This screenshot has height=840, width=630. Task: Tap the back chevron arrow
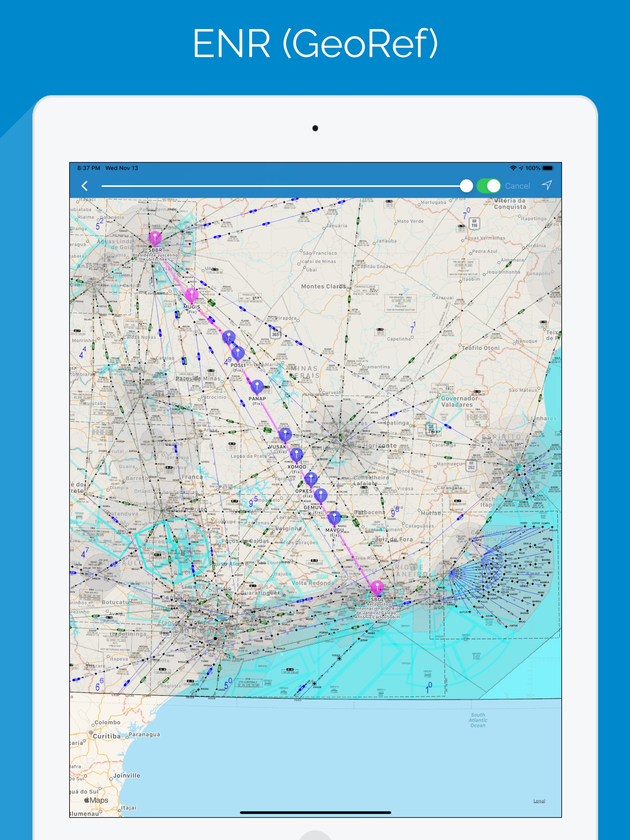(84, 186)
